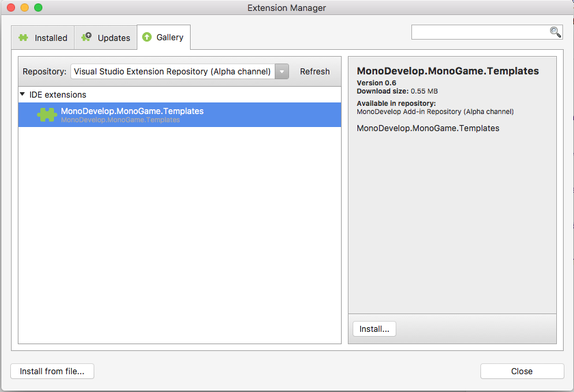Focus the extension search field
Image resolution: width=574 pixels, height=392 pixels.
(x=487, y=32)
